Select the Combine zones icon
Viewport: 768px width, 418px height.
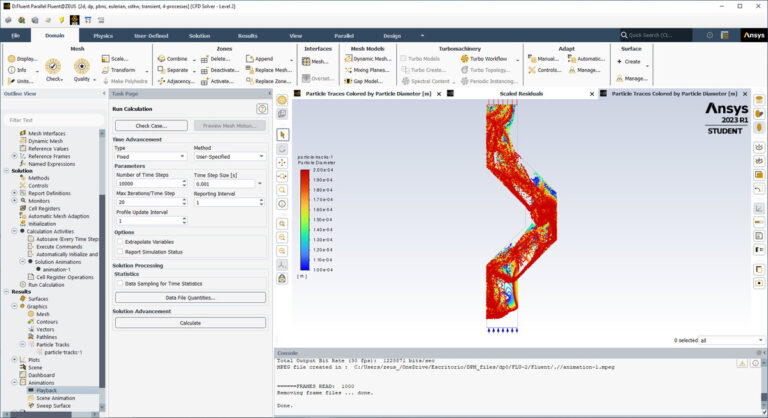coord(162,58)
